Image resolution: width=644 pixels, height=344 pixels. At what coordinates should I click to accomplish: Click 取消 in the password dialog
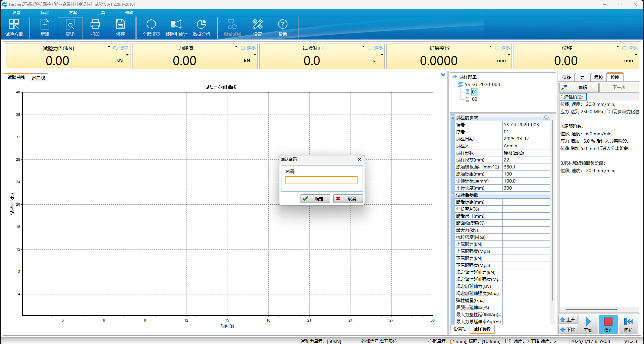tap(348, 199)
